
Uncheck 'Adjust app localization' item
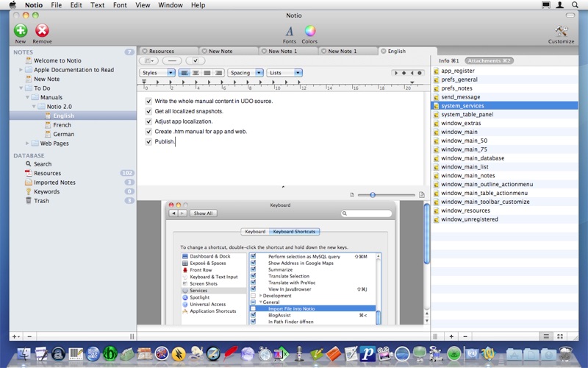point(148,121)
